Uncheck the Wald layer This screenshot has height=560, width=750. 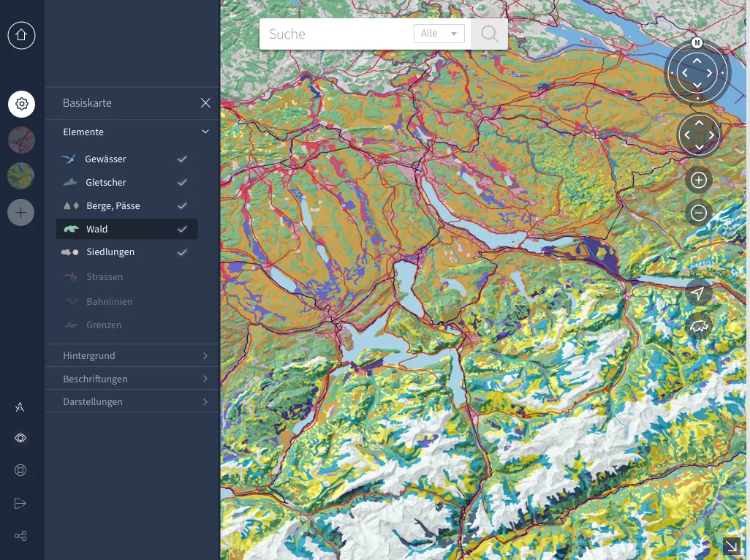tap(182, 229)
